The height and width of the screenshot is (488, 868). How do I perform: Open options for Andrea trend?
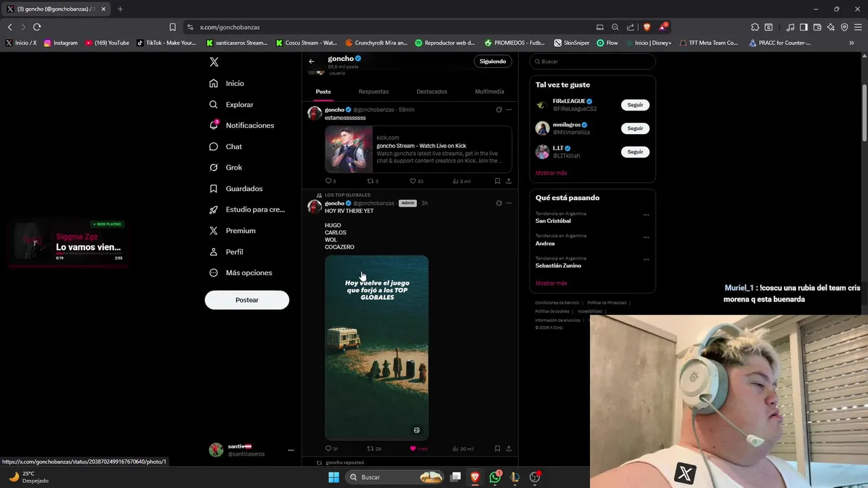(646, 237)
